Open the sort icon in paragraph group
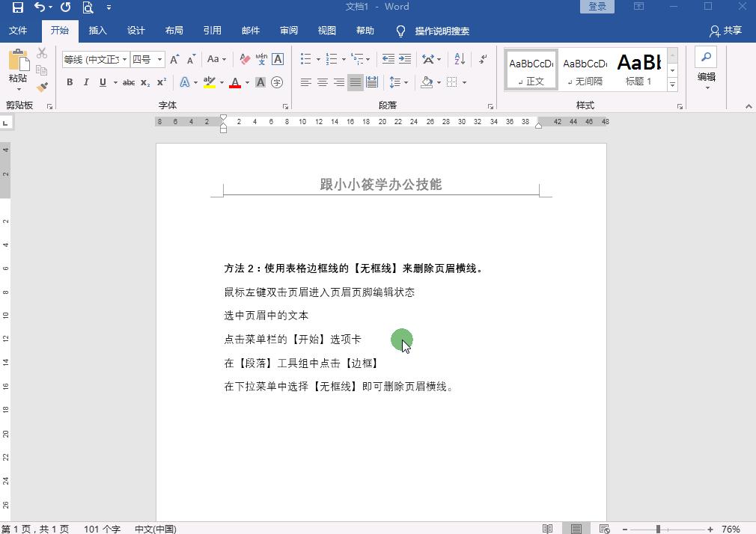This screenshot has height=534, width=756. click(460, 59)
